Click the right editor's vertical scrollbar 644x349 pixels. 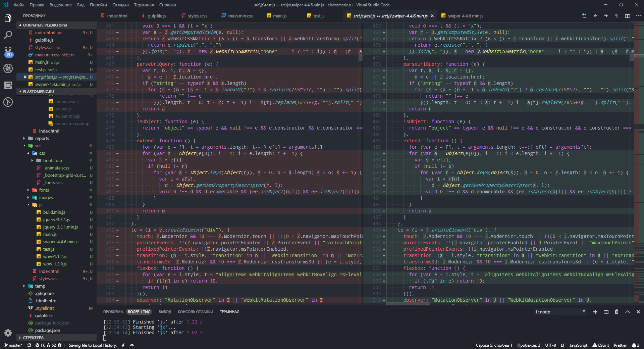pyautogui.click(x=632, y=57)
